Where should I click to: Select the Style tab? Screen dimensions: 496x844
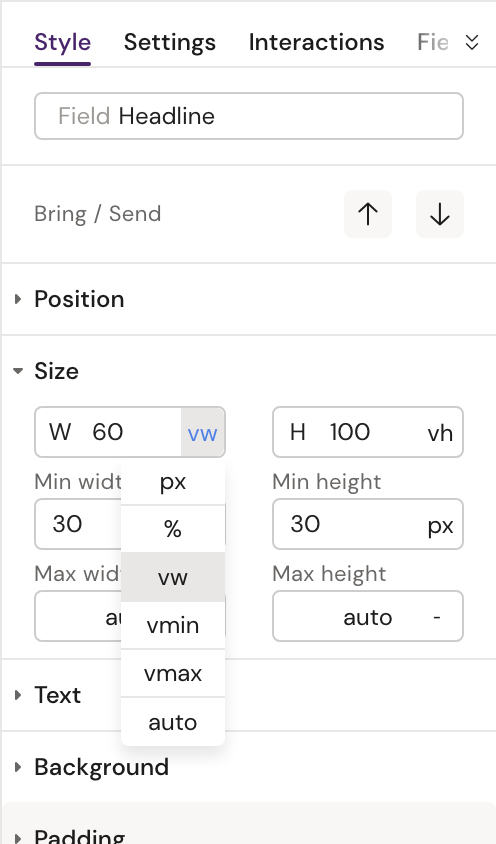(62, 42)
